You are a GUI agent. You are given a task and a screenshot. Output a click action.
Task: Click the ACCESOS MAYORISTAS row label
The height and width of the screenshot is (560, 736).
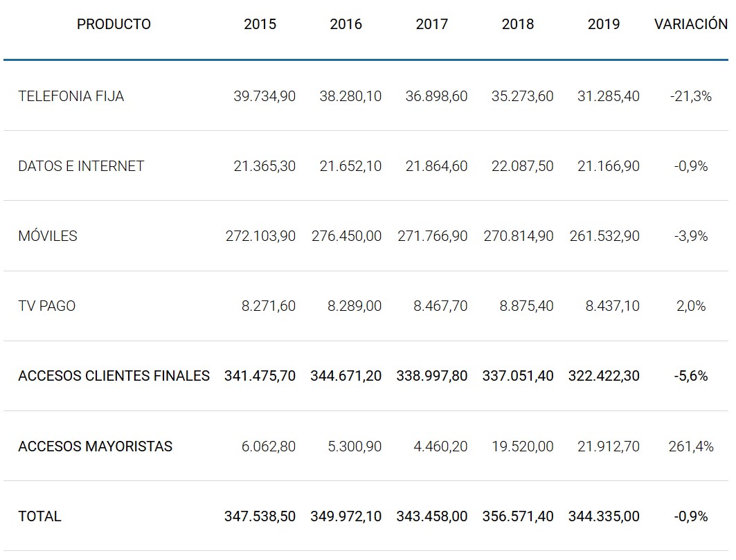[x=95, y=446]
